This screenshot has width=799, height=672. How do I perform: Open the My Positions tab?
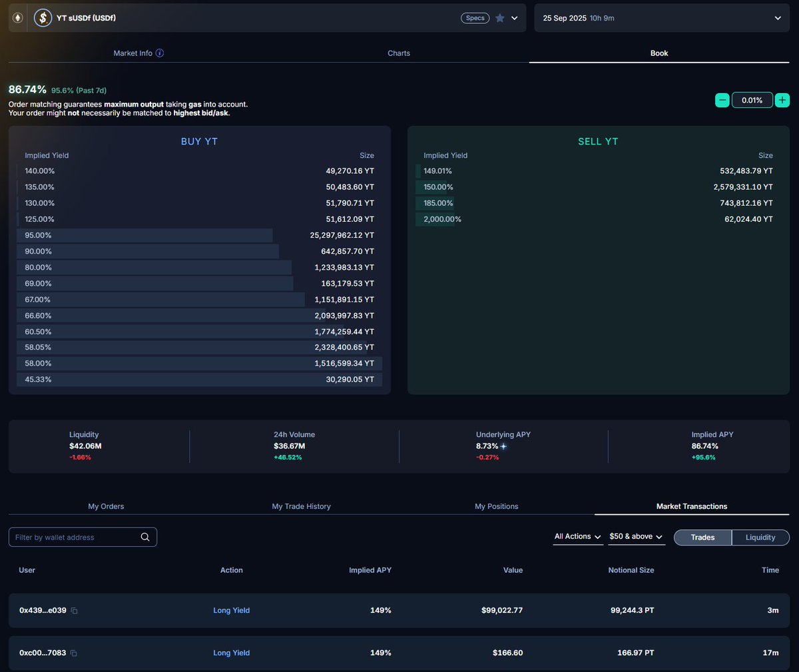click(x=496, y=506)
